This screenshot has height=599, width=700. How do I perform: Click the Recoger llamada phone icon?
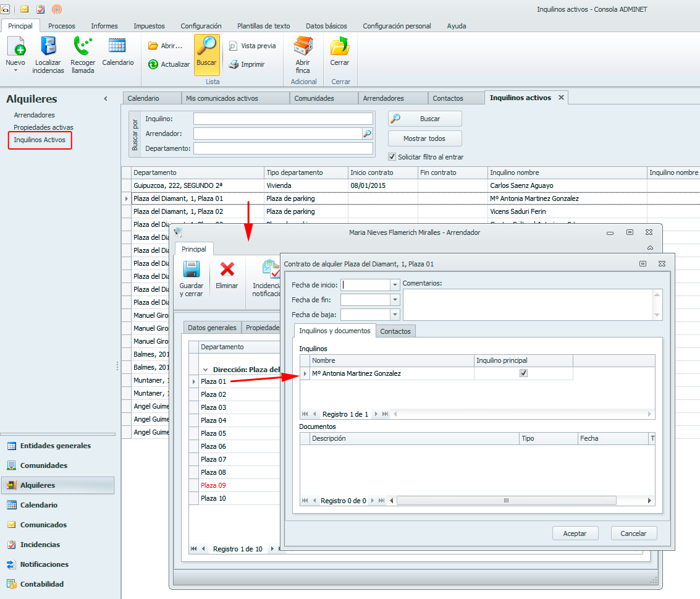tap(83, 47)
